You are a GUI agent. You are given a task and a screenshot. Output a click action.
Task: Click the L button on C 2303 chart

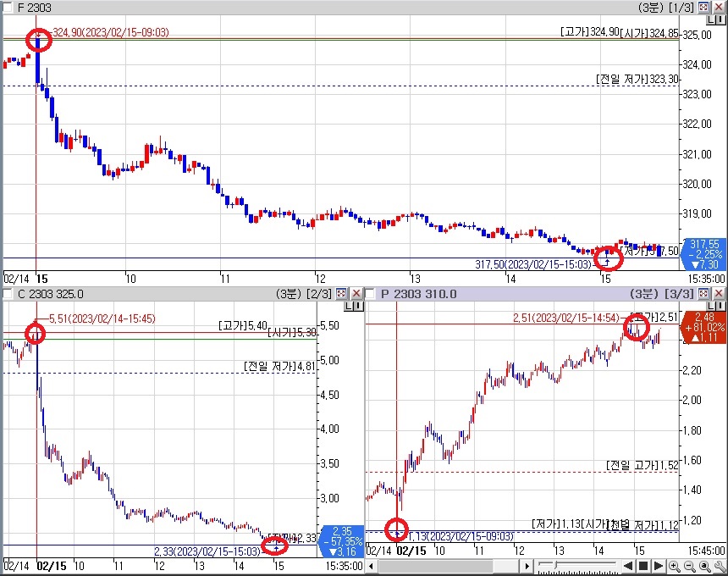pyautogui.click(x=349, y=306)
